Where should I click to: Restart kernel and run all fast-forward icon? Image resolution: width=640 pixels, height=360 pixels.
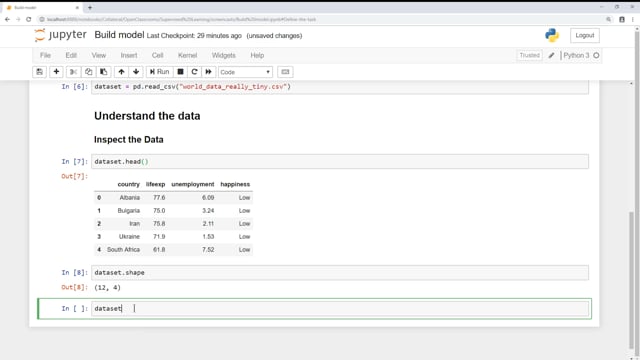tap(209, 72)
